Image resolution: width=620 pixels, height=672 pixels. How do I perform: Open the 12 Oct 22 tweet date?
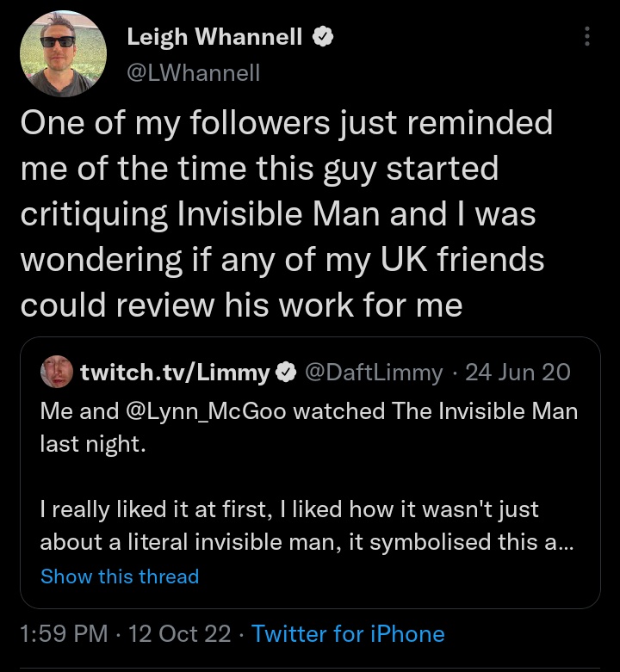(179, 633)
